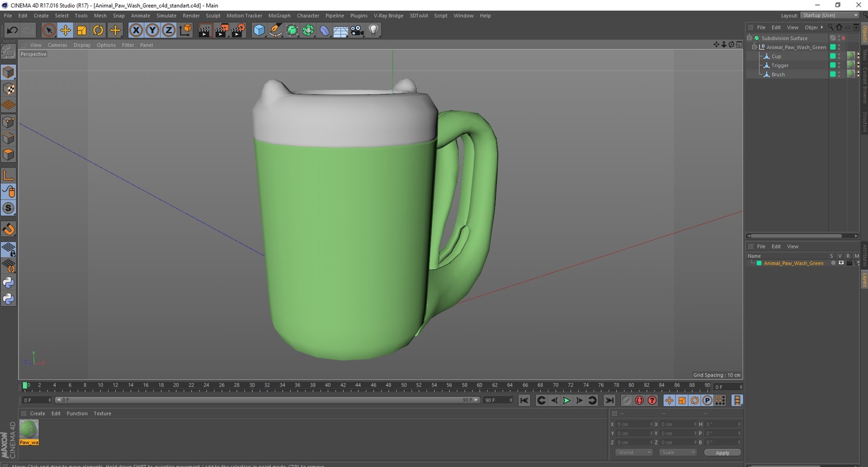Open the Simulate menu
Image resolution: width=868 pixels, height=467 pixels.
pos(166,15)
